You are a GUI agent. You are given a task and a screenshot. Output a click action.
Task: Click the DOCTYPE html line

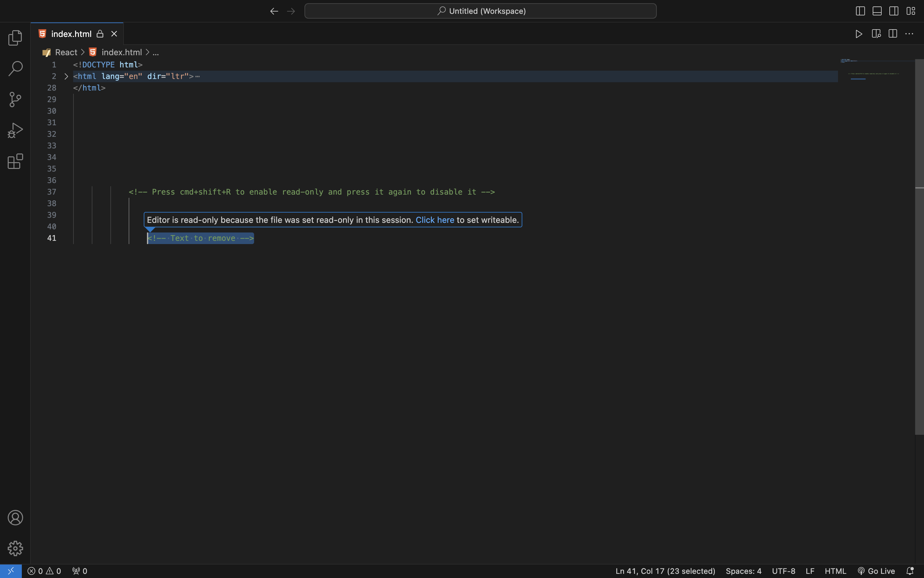(108, 65)
